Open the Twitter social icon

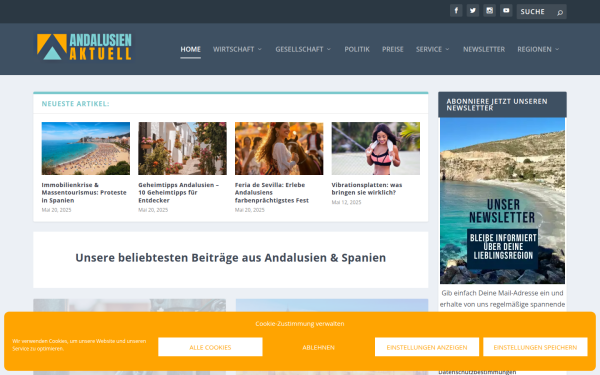click(x=473, y=11)
